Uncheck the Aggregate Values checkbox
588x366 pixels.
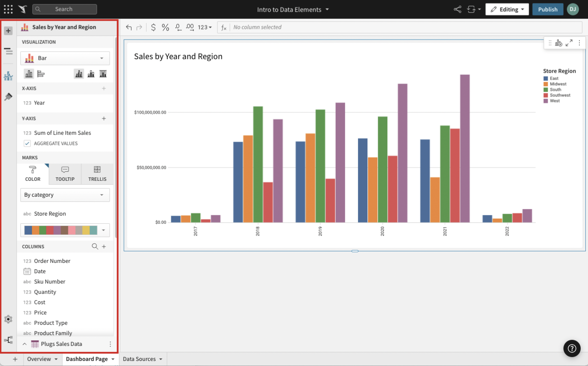(27, 143)
